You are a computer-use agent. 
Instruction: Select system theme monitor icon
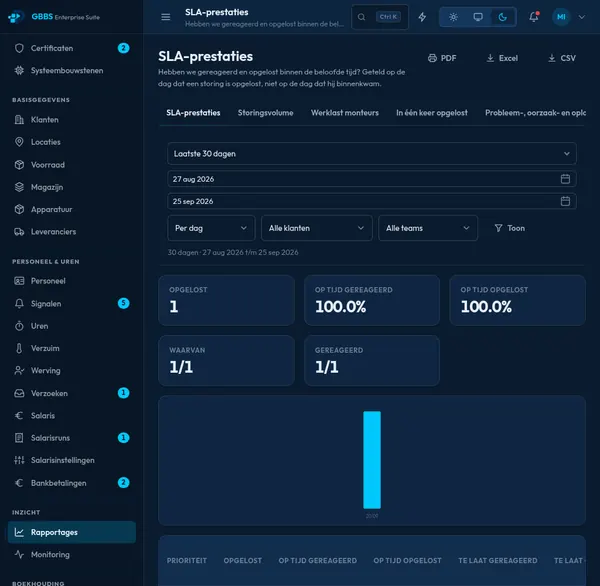[x=478, y=17]
